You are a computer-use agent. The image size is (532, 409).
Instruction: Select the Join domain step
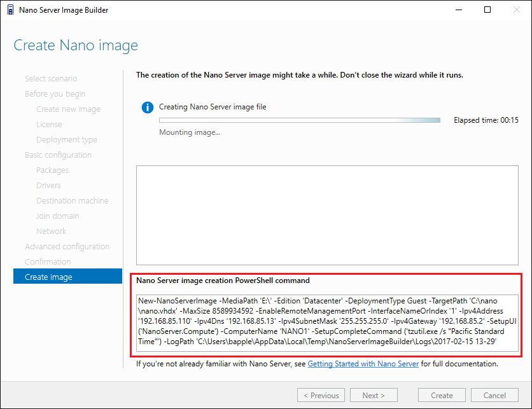58,216
